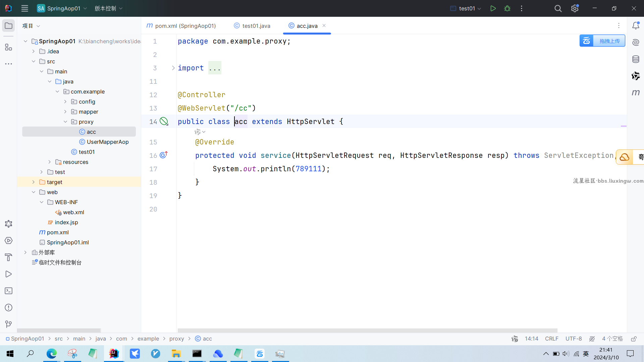Open the Structure tool window

pos(8,47)
